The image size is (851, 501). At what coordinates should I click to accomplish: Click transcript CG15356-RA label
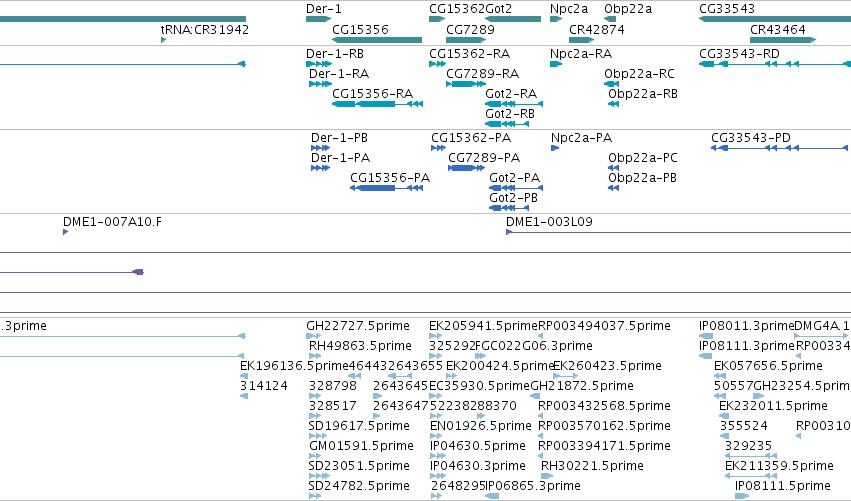click(372, 94)
